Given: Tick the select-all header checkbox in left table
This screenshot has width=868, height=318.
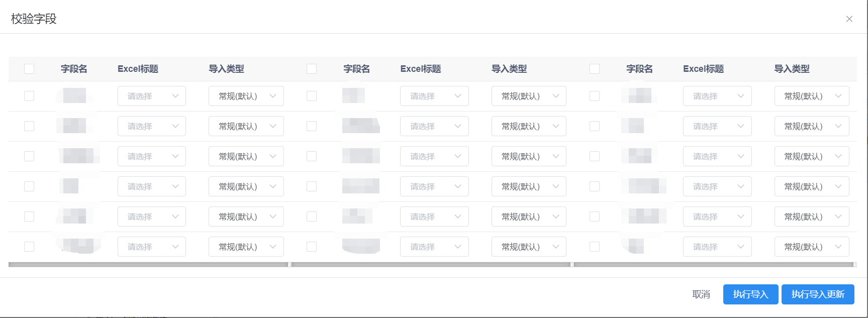Looking at the screenshot, I should click(29, 69).
